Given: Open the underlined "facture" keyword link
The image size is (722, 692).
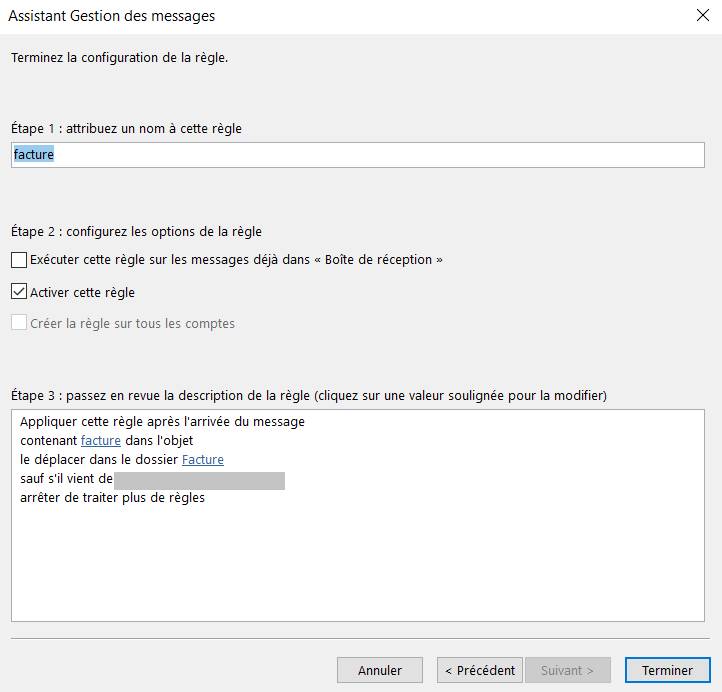Looking at the screenshot, I should point(101,441).
